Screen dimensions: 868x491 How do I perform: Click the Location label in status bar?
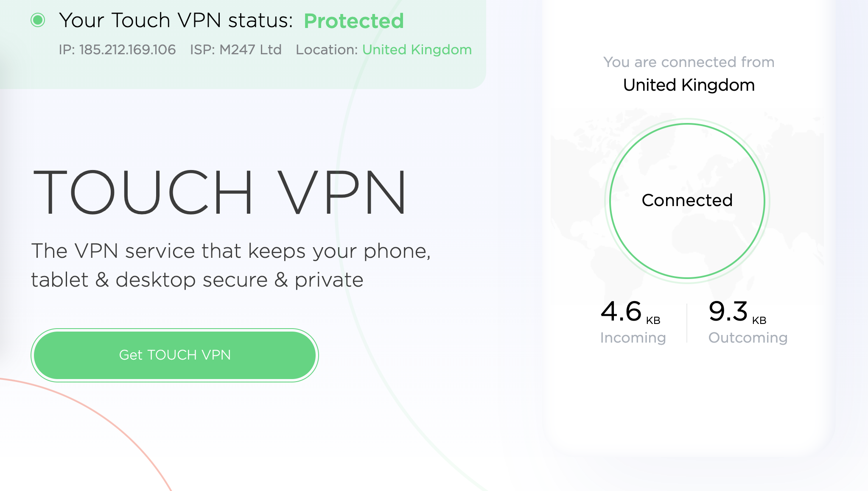[327, 50]
